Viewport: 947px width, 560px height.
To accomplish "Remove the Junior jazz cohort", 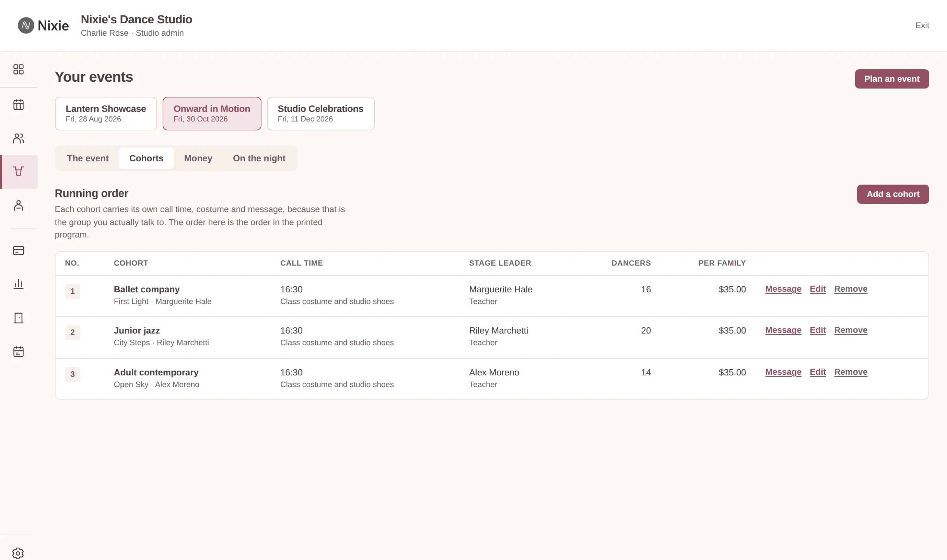I will (x=851, y=330).
